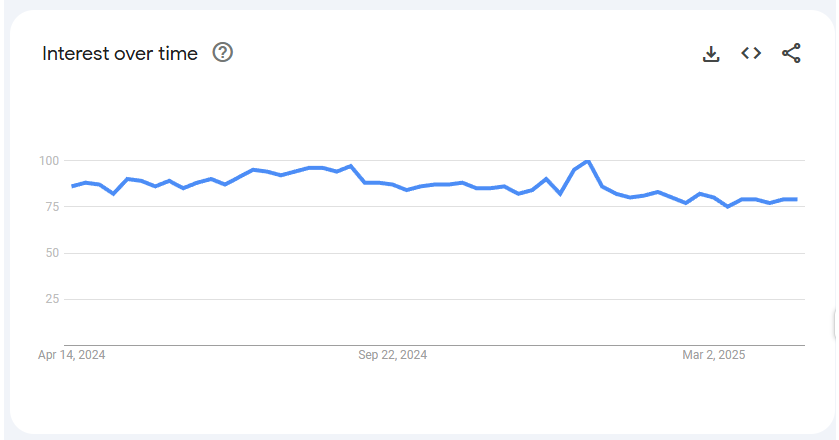Viewport: 839px width, 440px height.
Task: Click the lowest dip of the blue line
Action: [x=727, y=206]
